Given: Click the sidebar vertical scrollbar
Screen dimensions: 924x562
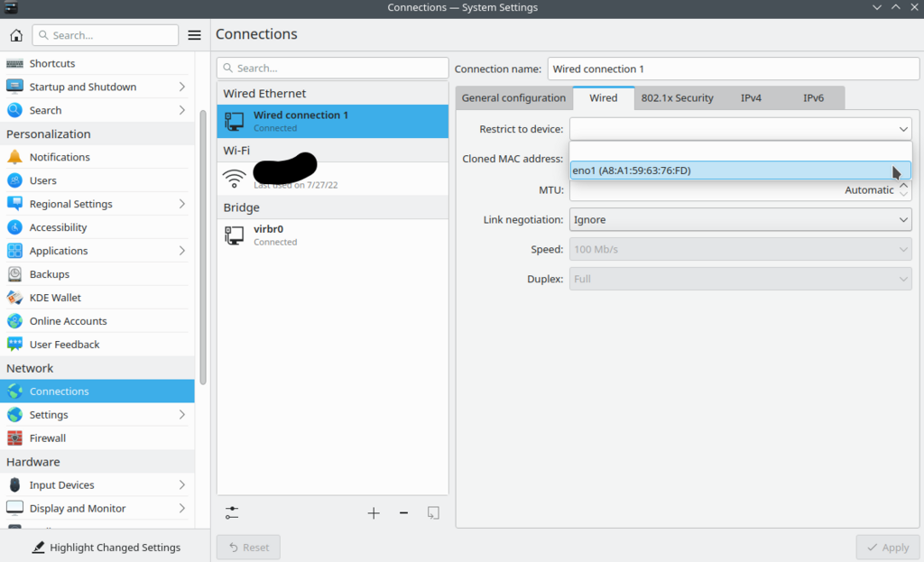Looking at the screenshot, I should click(x=203, y=244).
